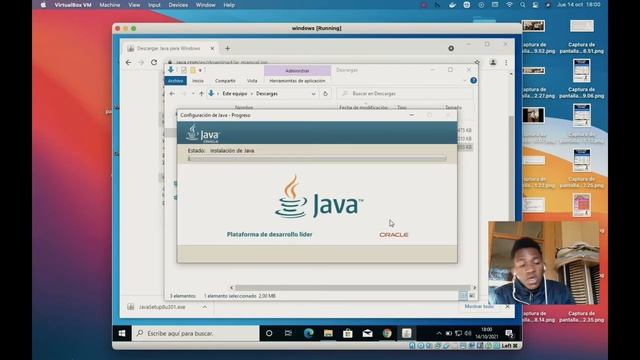Image resolution: width=640 pixels, height=360 pixels.
Task: Click 'Descargas' in the address breadcrumb
Action: pyautogui.click(x=267, y=93)
